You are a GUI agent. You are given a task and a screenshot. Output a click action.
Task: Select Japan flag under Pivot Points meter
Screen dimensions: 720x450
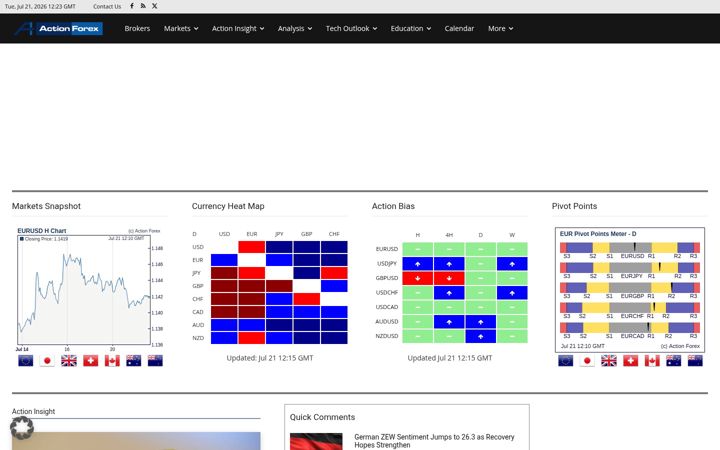pos(587,360)
